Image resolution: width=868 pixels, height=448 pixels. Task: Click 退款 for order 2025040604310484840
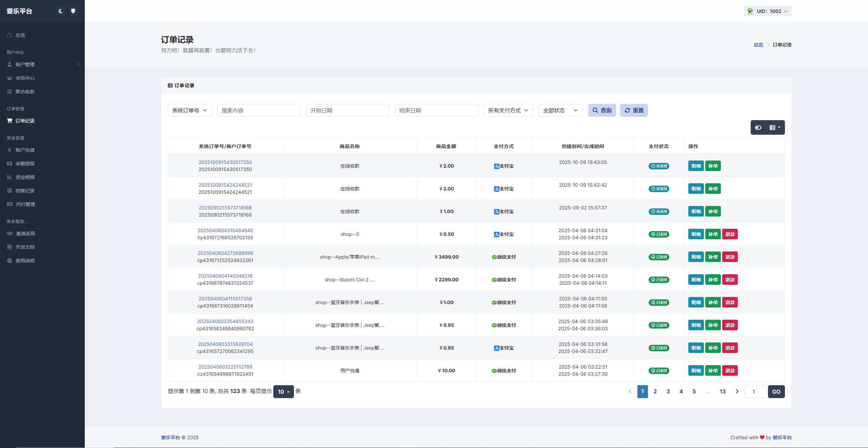point(730,234)
